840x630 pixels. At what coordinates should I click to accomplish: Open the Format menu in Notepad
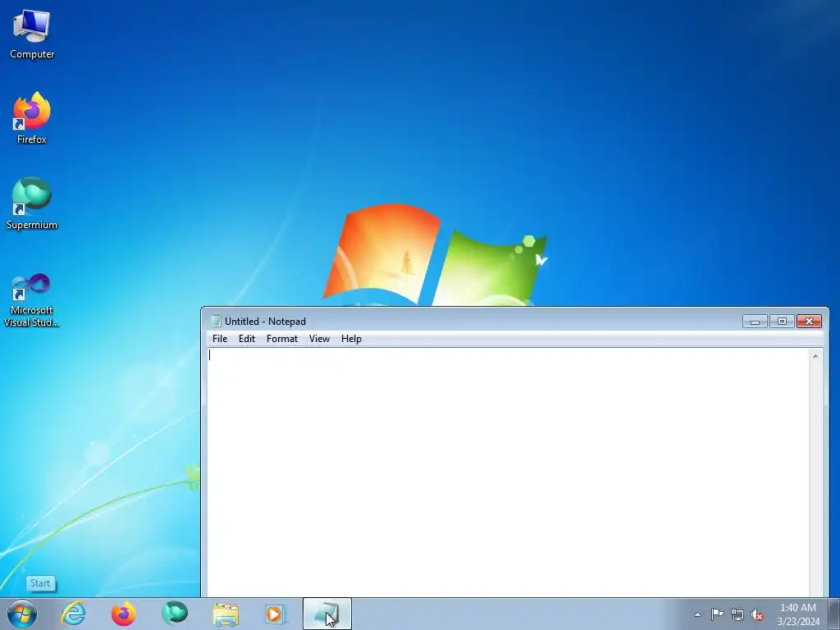pyautogui.click(x=282, y=339)
